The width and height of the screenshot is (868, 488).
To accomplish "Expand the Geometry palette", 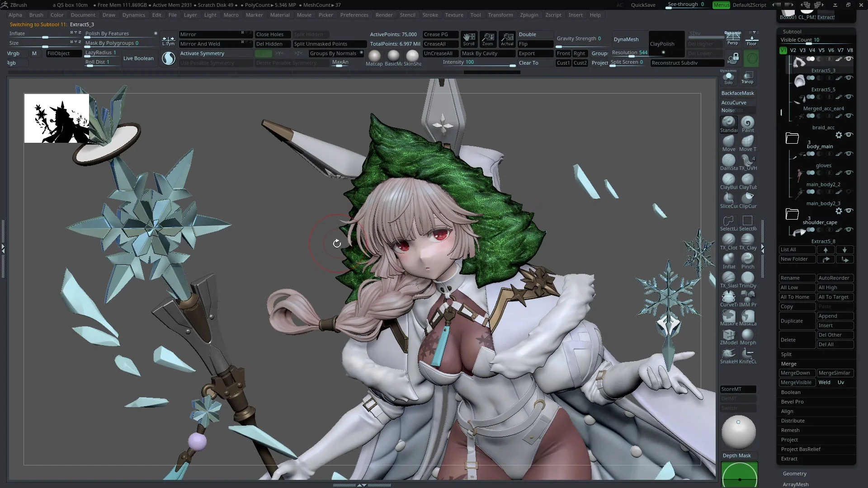I will tap(794, 474).
